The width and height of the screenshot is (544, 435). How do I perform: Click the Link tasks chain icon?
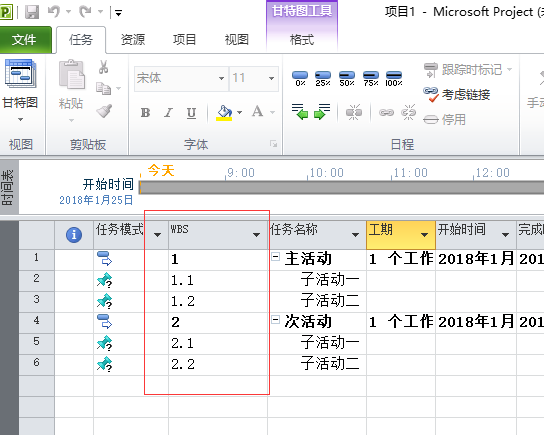point(386,112)
